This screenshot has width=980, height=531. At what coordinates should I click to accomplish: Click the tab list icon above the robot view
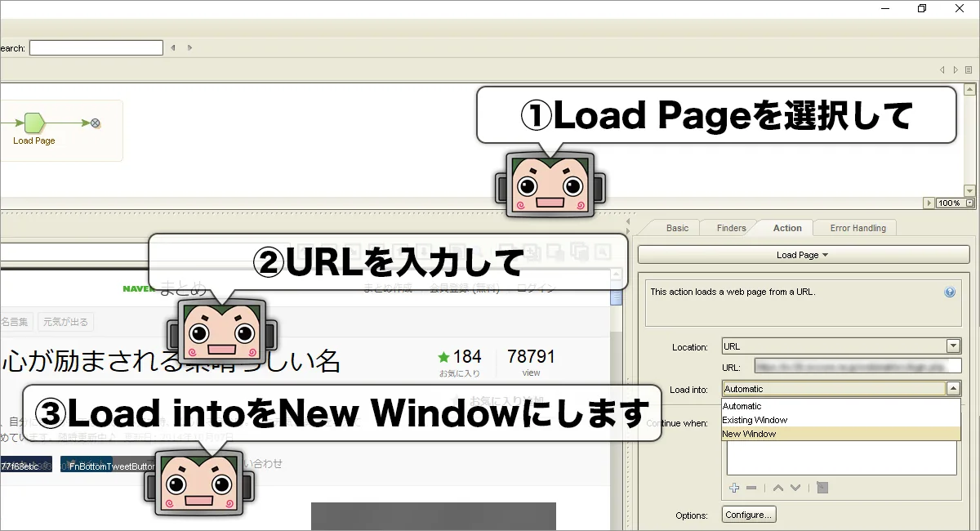969,70
